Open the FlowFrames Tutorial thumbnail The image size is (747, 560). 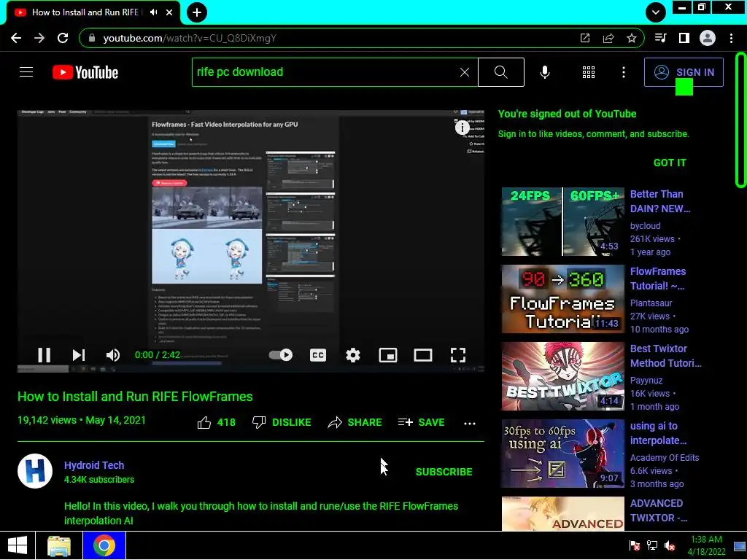[562, 299]
